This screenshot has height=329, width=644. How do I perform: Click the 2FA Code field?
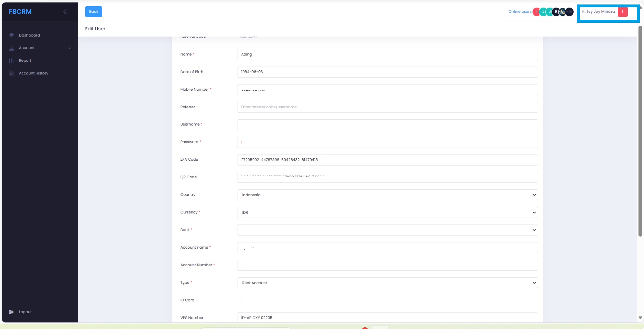pyautogui.click(x=387, y=160)
